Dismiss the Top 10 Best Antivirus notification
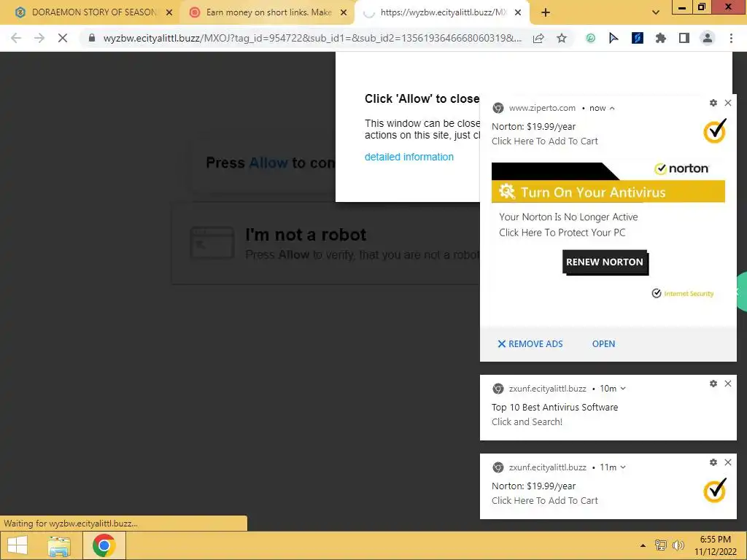 [728, 384]
